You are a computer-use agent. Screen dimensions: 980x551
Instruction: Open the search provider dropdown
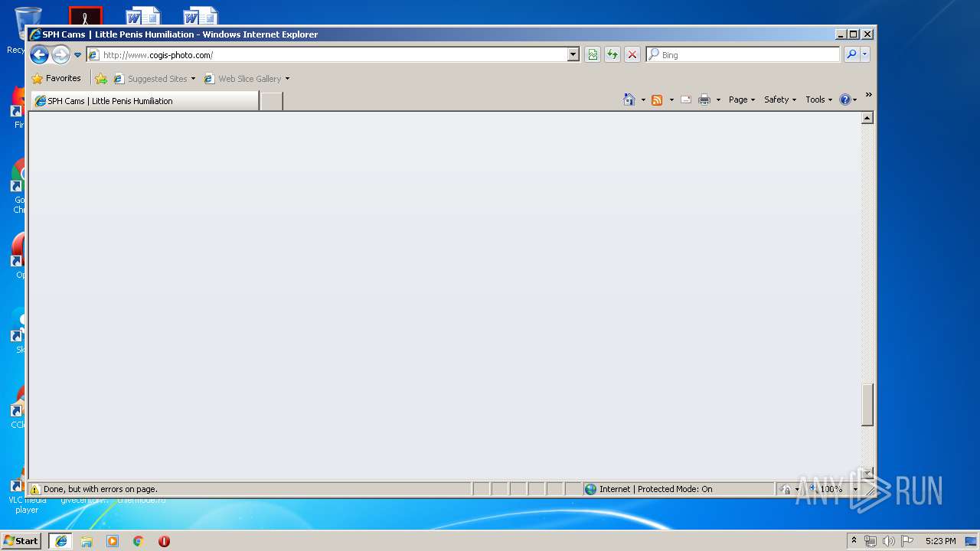864,55
